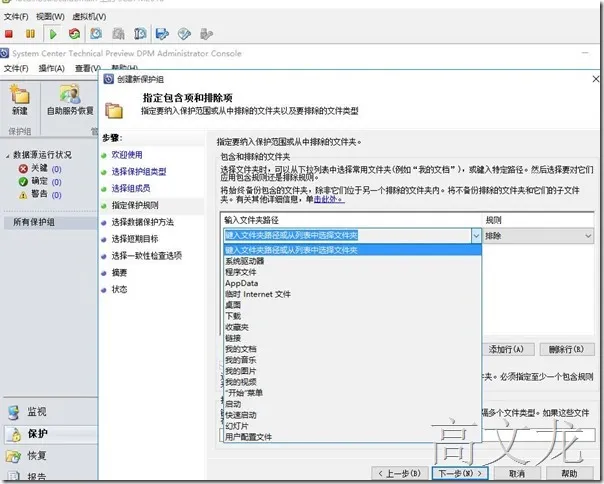Go to 选择保护组类型 wizard step
This screenshot has height=484, width=604.
pos(139,171)
